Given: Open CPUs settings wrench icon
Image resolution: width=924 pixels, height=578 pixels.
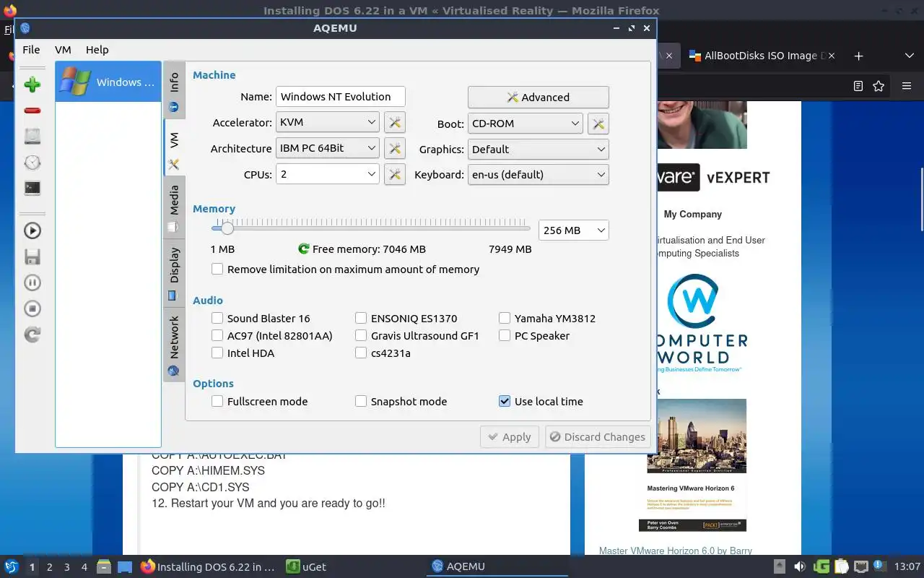Looking at the screenshot, I should (395, 174).
